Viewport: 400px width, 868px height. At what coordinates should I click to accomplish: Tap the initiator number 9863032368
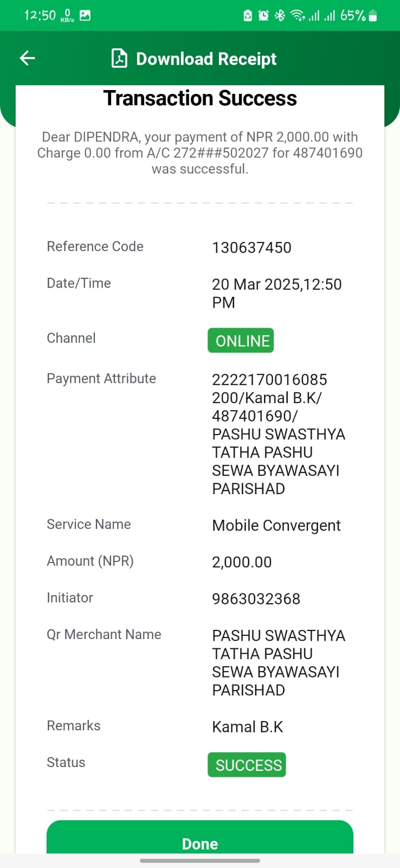(256, 599)
